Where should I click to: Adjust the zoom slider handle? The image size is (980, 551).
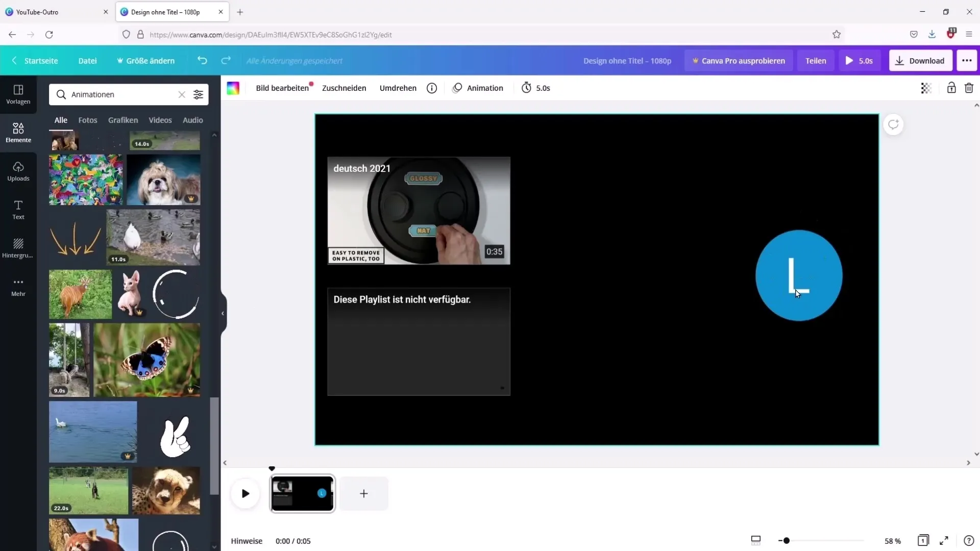click(x=787, y=540)
